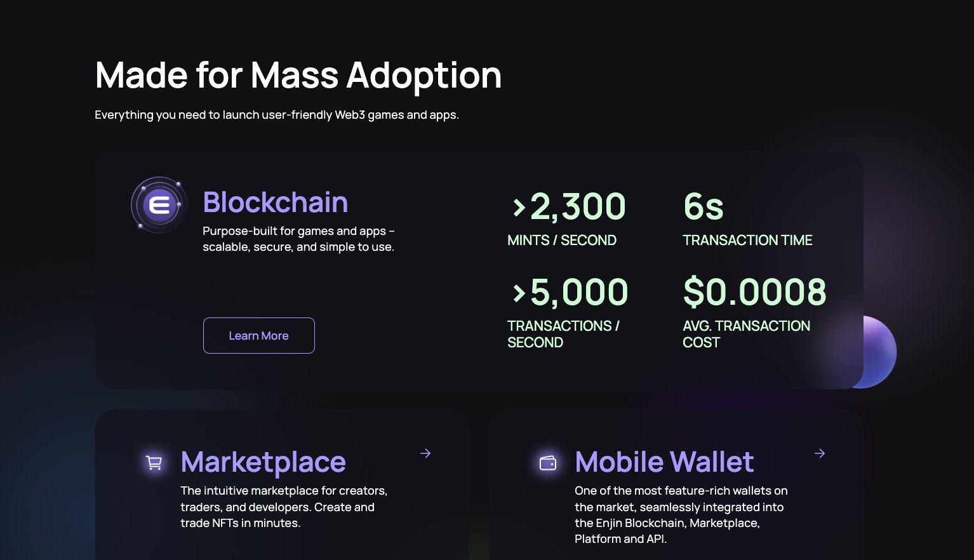Click the Mobile Wallet icon

(548, 463)
